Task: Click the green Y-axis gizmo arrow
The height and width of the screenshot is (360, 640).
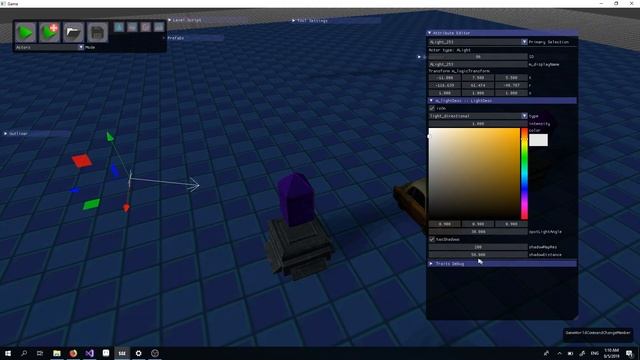Action: coord(110,137)
